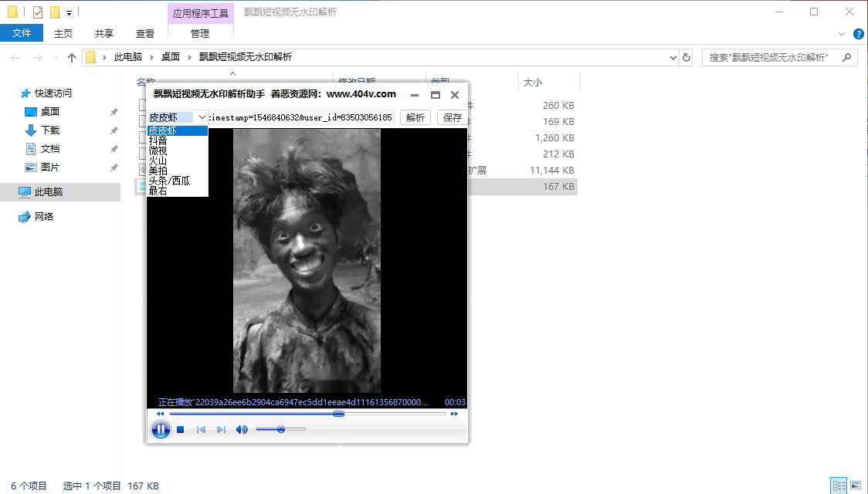Pause the playing video
The image size is (868, 494).
[x=161, y=429]
